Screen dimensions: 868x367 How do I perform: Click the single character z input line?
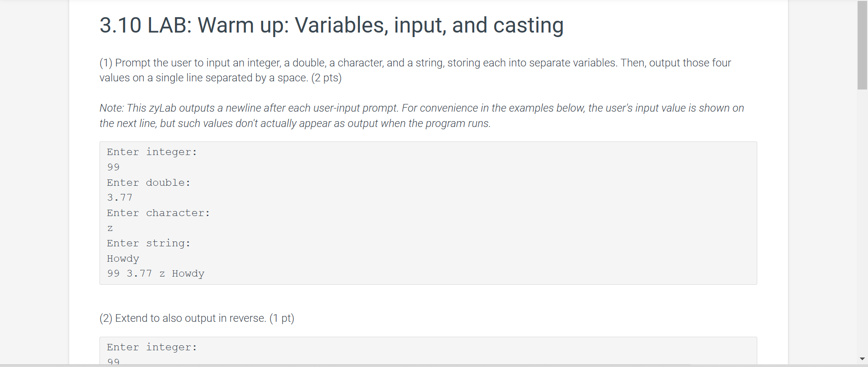click(110, 228)
